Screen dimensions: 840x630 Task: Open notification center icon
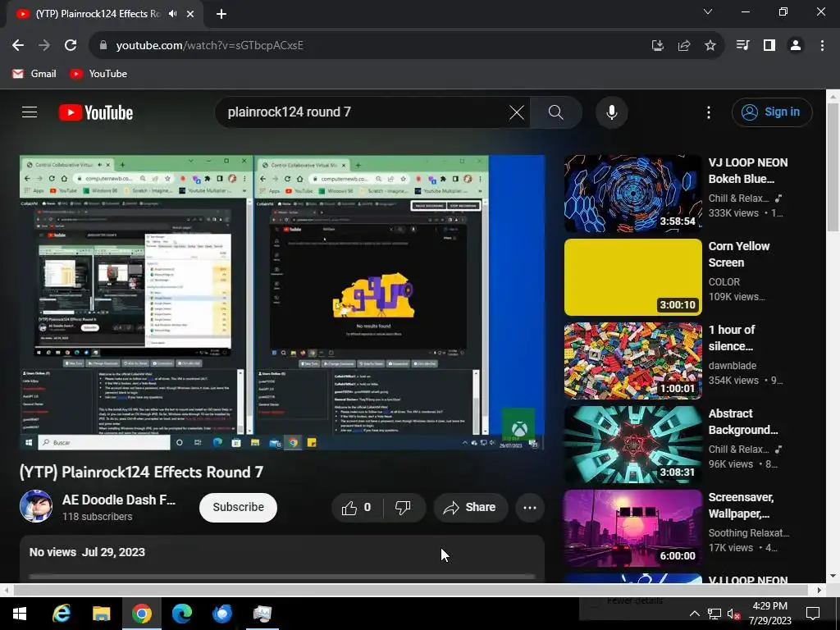click(x=813, y=614)
